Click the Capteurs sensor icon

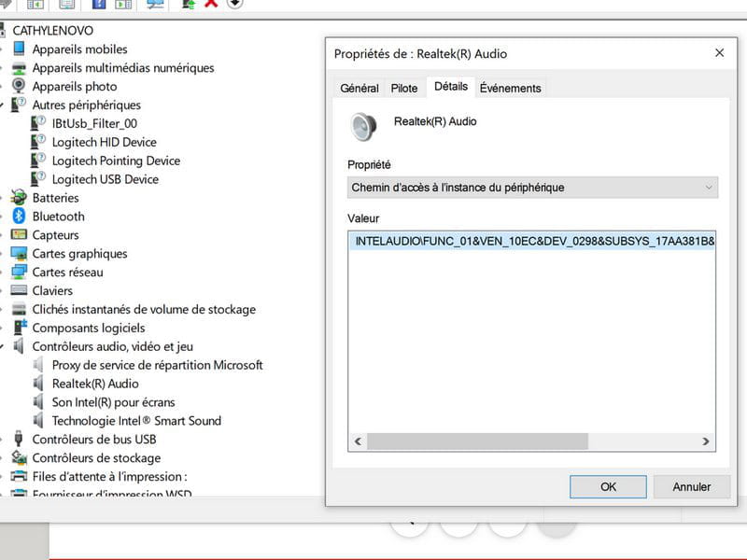coord(19,234)
